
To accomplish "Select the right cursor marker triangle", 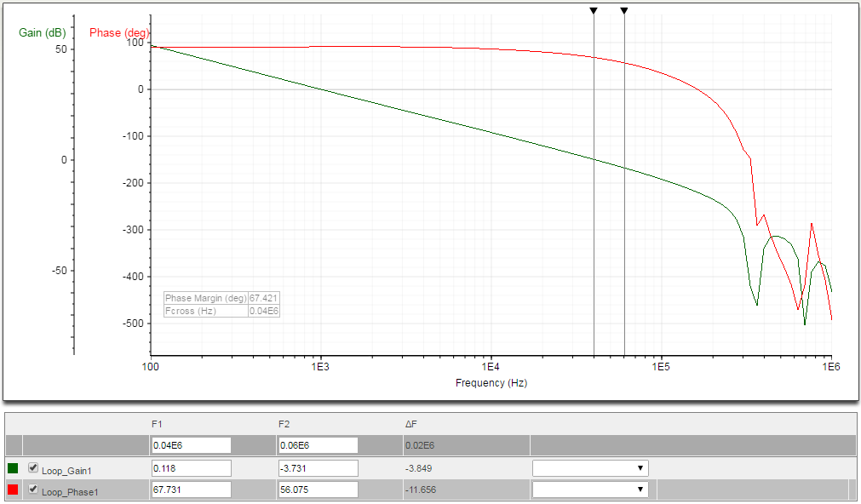I will [x=624, y=10].
